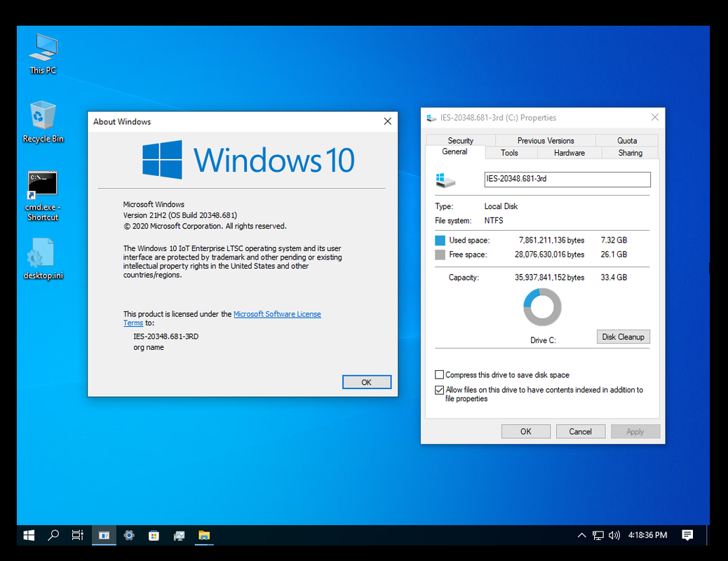
Task: Enable Compress this drive to save disk space
Action: tap(439, 374)
